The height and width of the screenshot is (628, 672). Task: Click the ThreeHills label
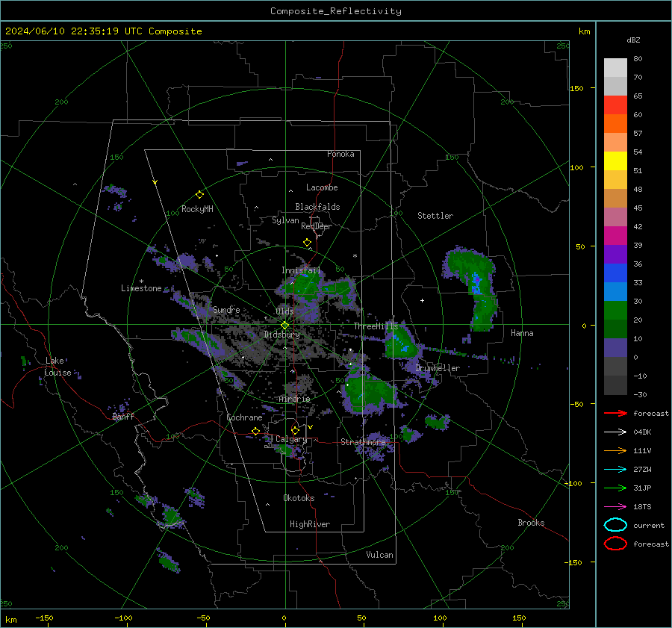376,326
